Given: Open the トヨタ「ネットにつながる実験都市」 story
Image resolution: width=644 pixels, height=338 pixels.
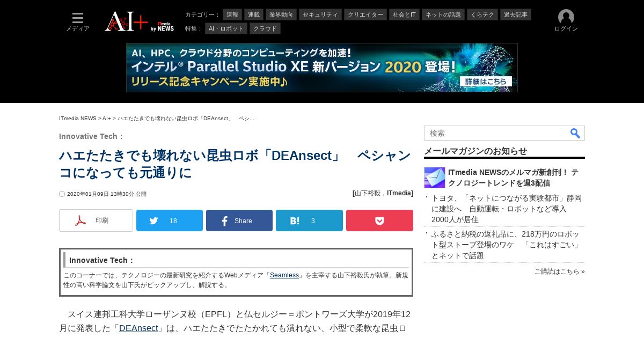Looking at the screenshot, I should click(x=507, y=209).
